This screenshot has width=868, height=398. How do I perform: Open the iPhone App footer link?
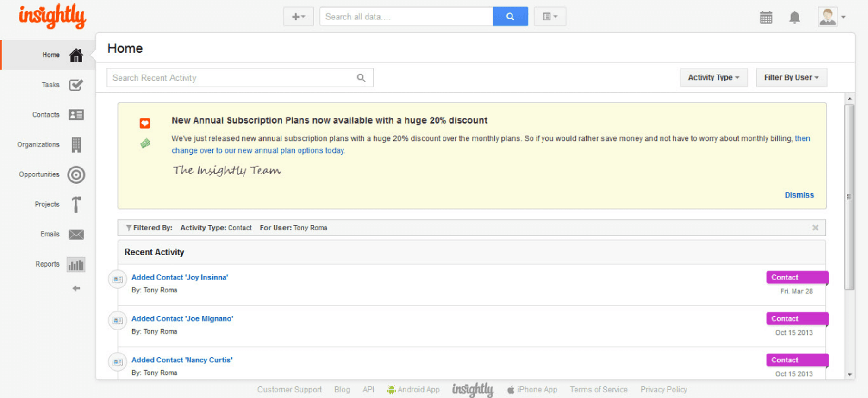coord(537,390)
